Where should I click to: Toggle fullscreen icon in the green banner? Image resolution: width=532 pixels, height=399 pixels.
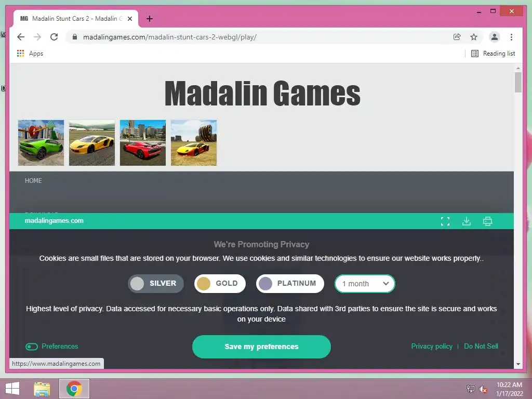(445, 221)
